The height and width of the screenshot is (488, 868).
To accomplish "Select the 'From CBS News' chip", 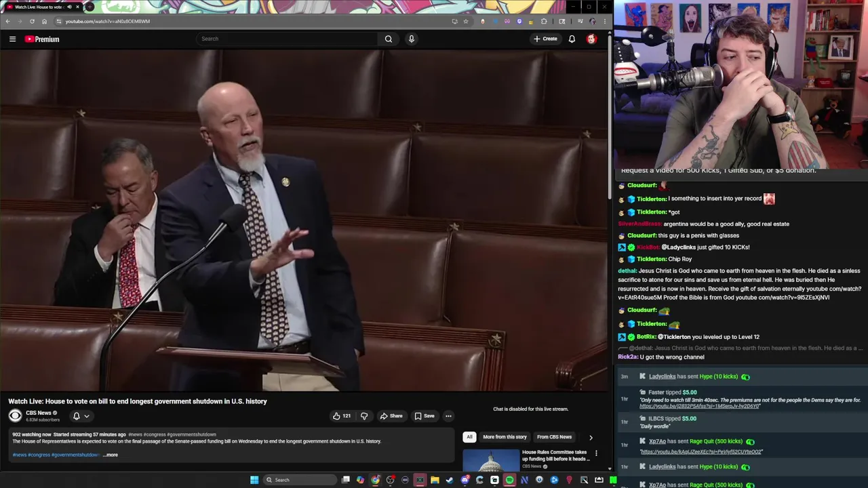I will click(x=554, y=437).
